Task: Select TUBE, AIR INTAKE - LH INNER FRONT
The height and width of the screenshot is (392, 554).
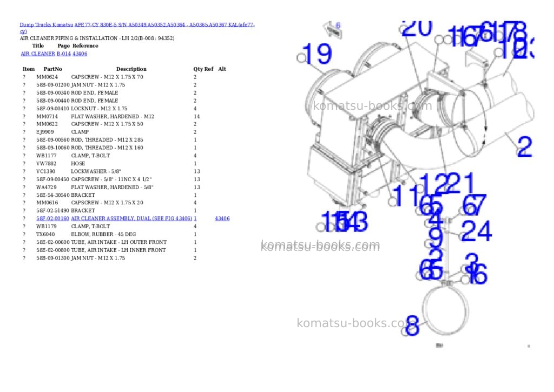Action: [118, 250]
